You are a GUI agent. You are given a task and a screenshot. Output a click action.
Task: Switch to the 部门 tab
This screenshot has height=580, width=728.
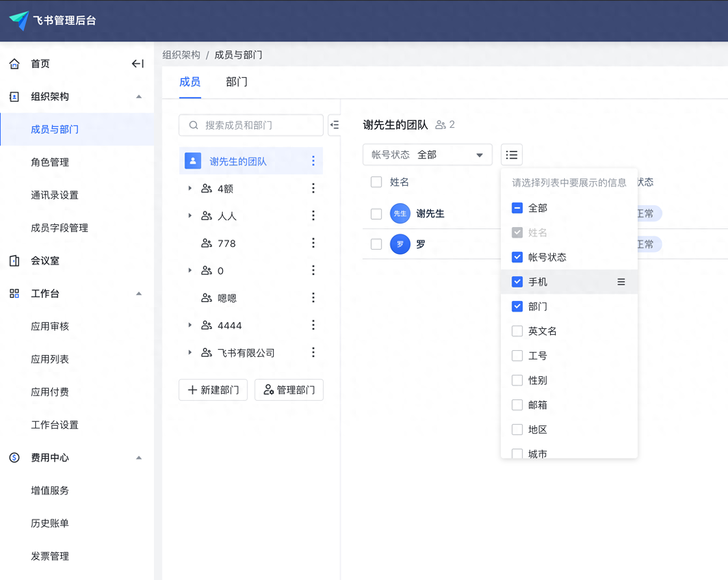pos(236,82)
